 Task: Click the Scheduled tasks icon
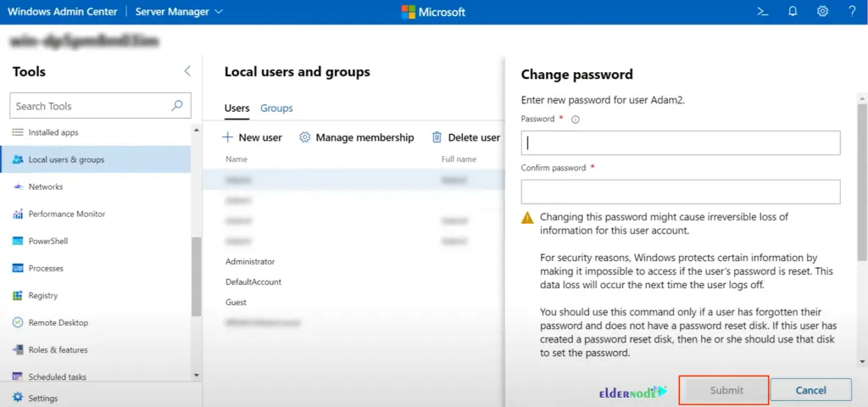[18, 376]
